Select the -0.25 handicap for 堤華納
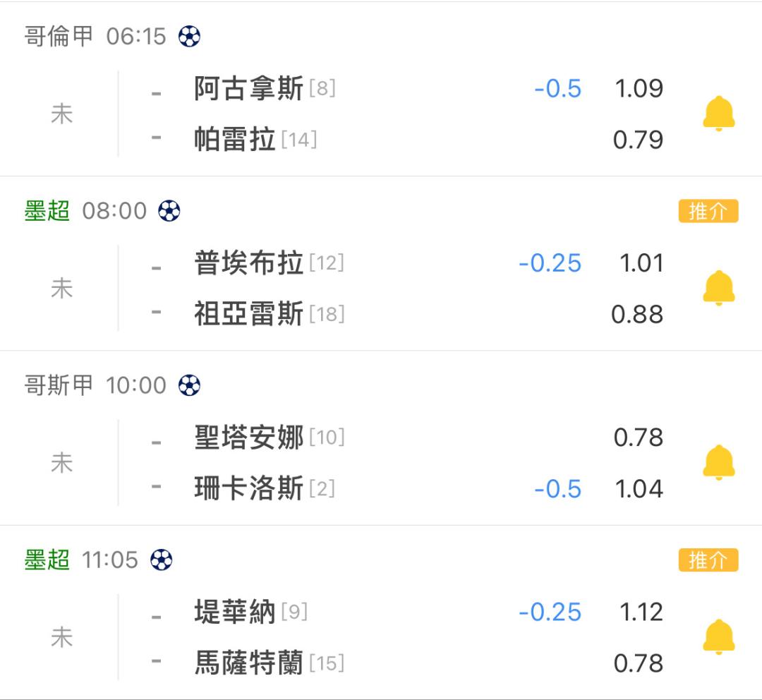762x700 pixels. pyautogui.click(x=550, y=612)
